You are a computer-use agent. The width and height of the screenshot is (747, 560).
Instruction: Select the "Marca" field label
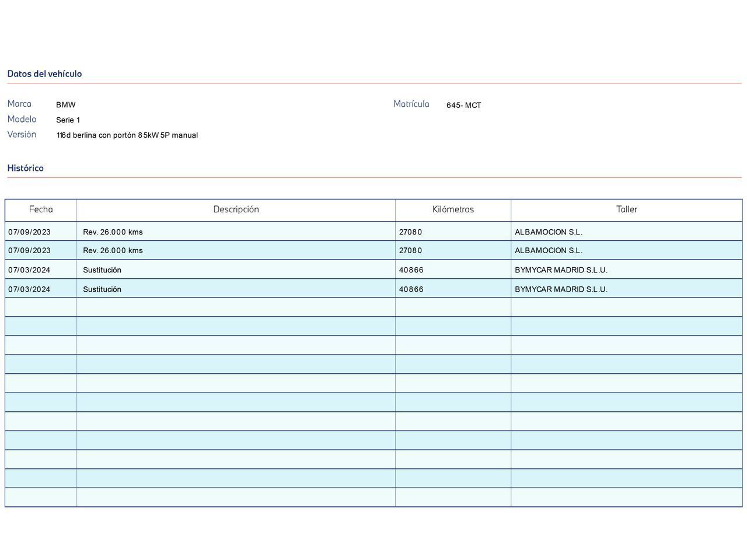tap(19, 104)
